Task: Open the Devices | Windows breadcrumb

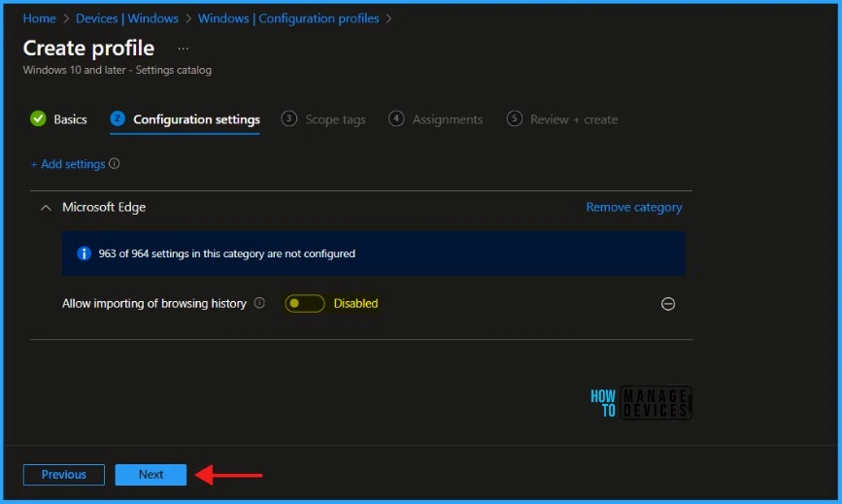Action: (126, 18)
